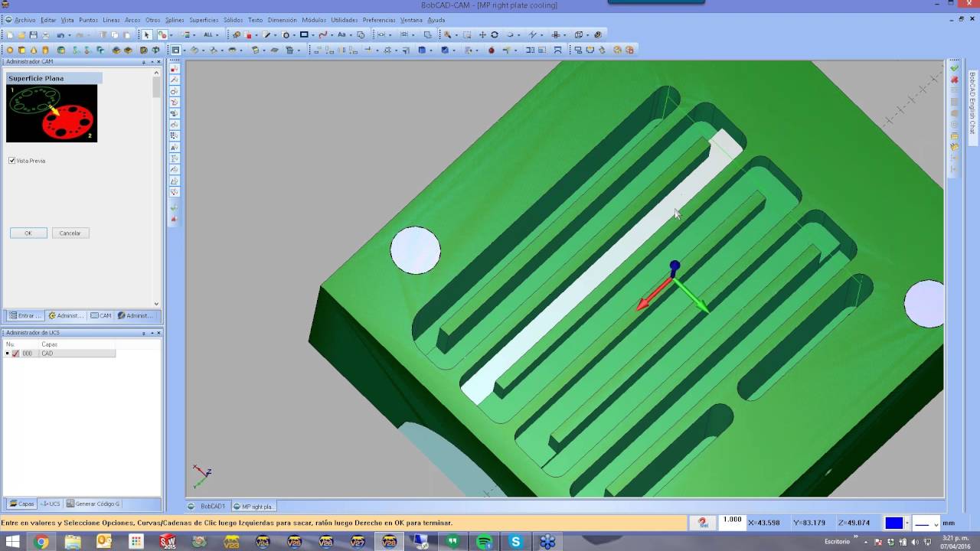This screenshot has width=980, height=551.
Task: Open the dropdown arrow next to the undo icon
Action: (x=70, y=35)
